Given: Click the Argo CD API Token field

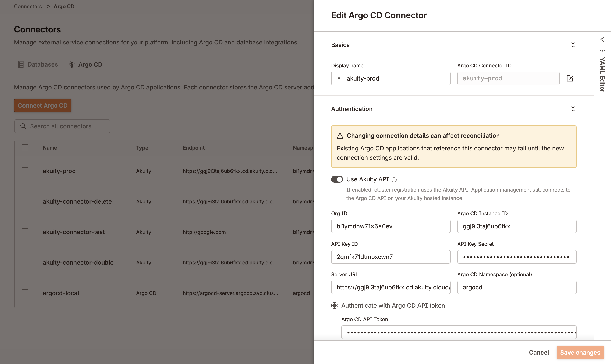Looking at the screenshot, I should pyautogui.click(x=459, y=332).
